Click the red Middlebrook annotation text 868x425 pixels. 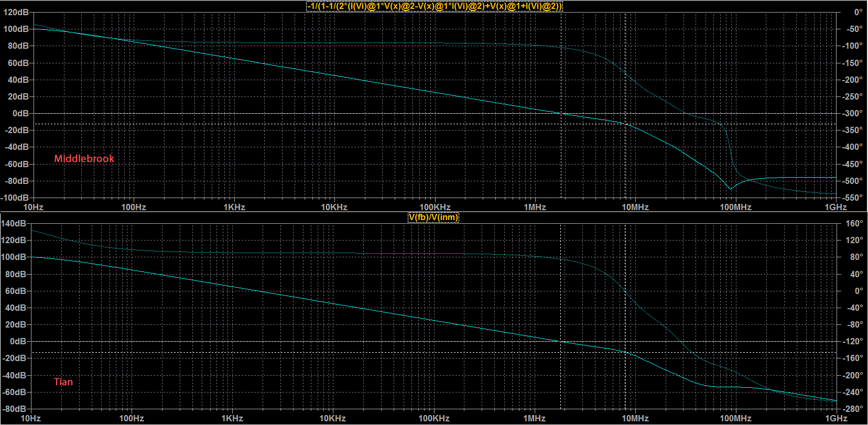point(84,159)
